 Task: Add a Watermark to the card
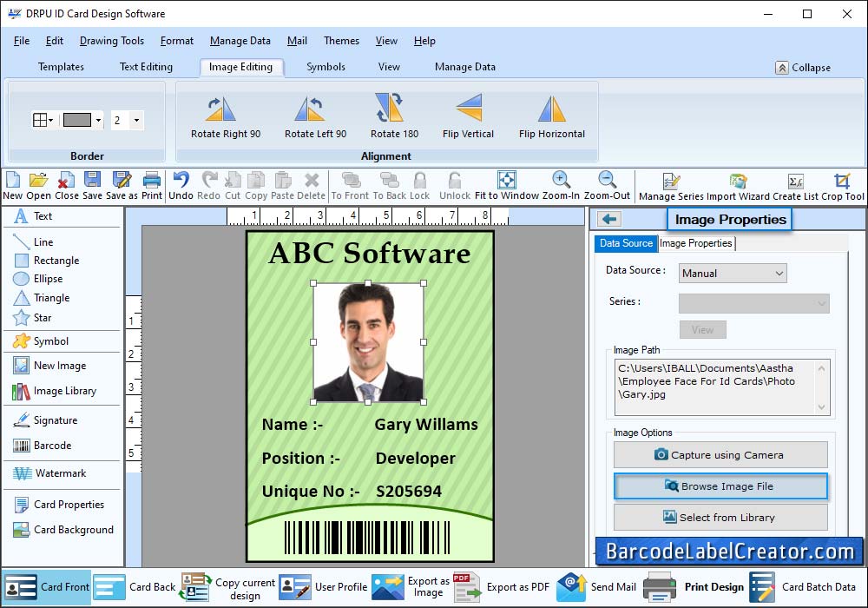(49, 473)
